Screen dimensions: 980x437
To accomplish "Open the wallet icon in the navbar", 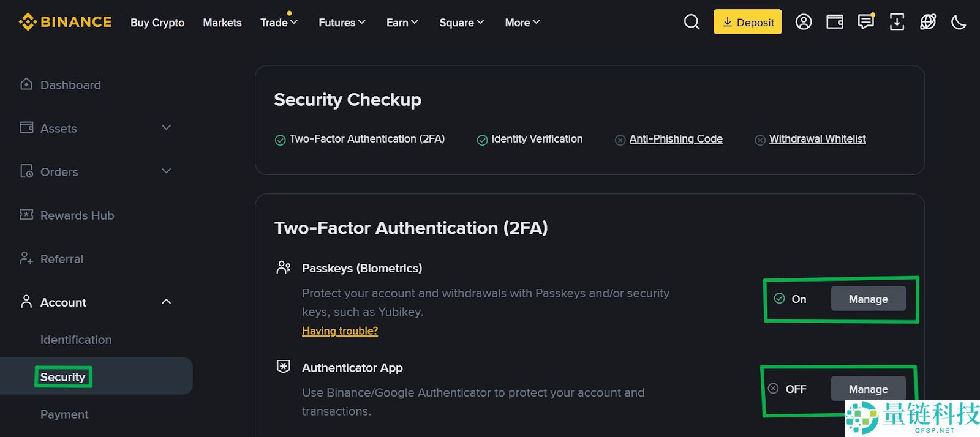I will (834, 22).
